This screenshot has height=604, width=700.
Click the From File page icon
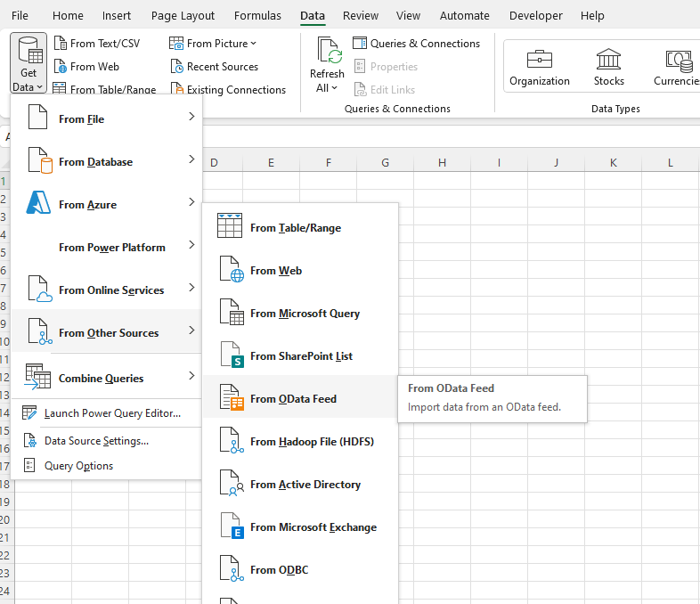point(37,117)
